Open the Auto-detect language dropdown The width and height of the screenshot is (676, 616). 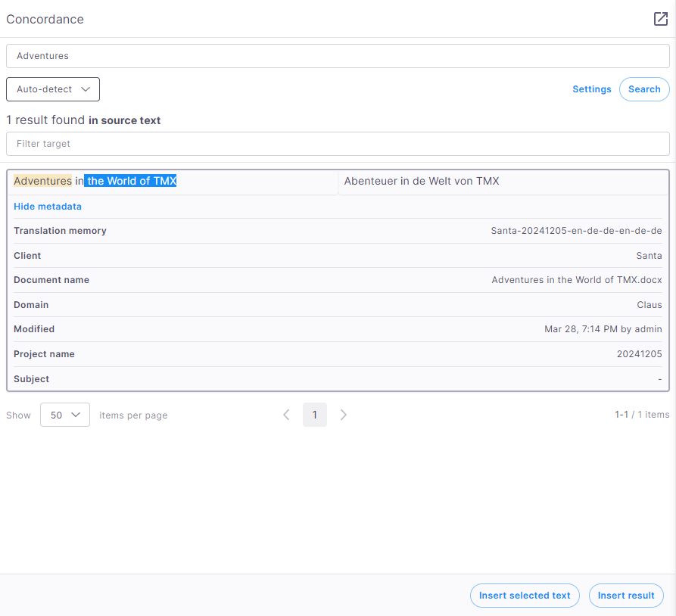[x=53, y=89]
